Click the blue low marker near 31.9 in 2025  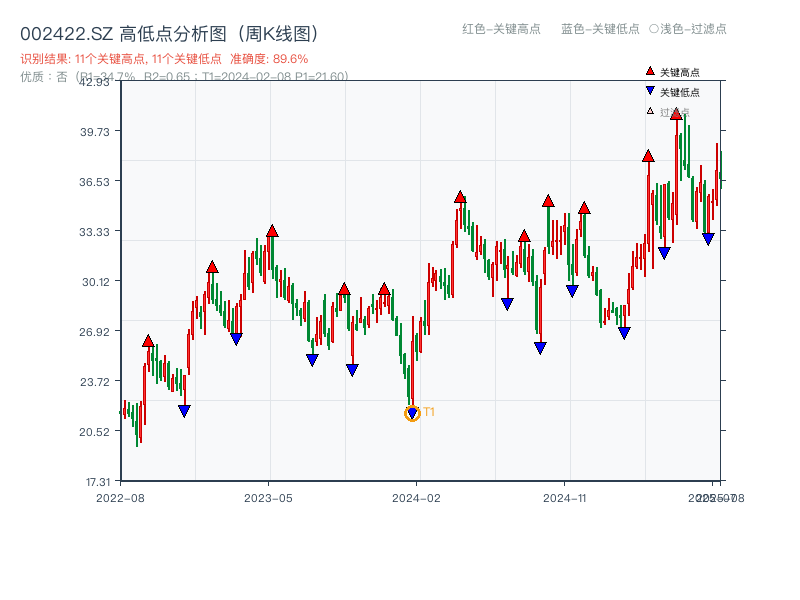(x=664, y=253)
